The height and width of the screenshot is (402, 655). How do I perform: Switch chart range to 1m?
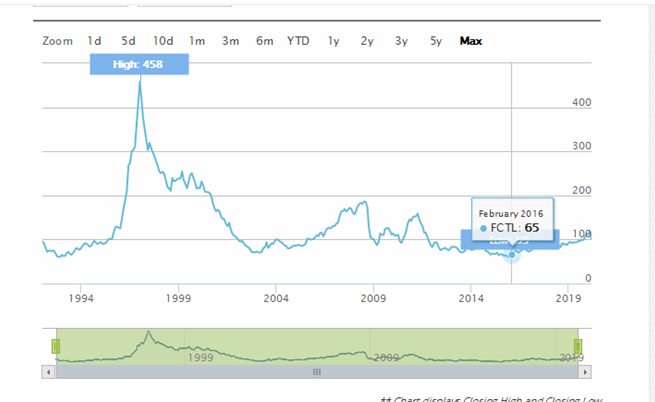point(197,41)
